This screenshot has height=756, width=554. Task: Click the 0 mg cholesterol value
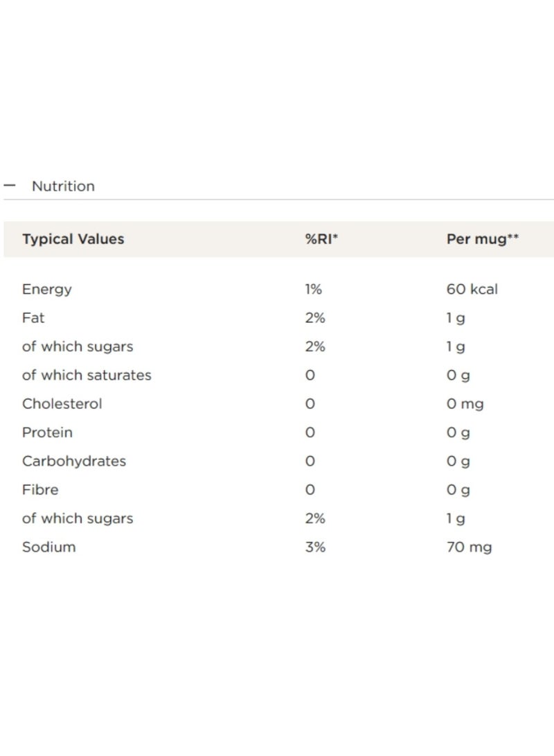[465, 403]
